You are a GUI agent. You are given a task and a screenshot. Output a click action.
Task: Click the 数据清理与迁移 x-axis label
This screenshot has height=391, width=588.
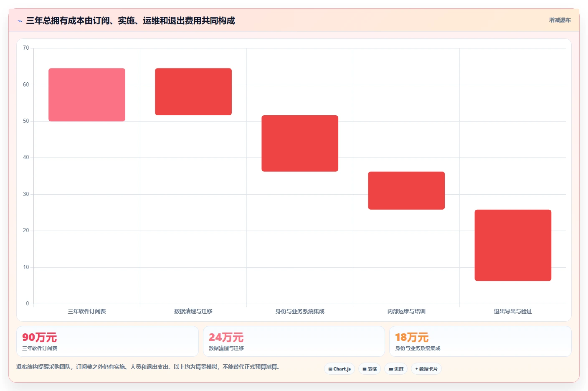tap(193, 311)
